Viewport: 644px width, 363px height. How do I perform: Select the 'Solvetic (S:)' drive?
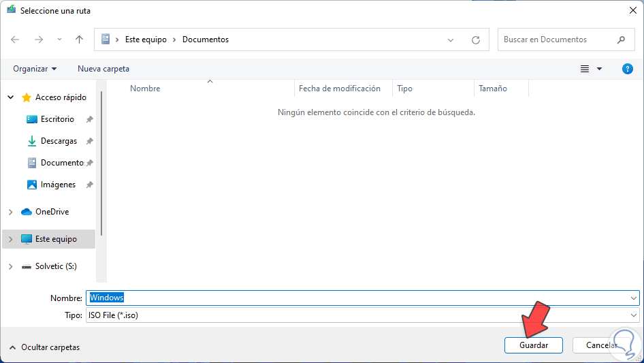(56, 266)
